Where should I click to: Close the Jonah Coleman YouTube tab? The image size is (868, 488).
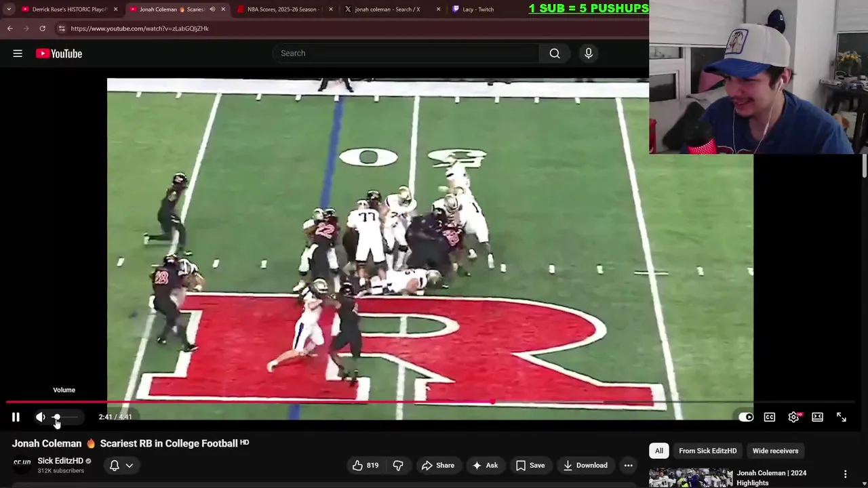click(x=223, y=9)
